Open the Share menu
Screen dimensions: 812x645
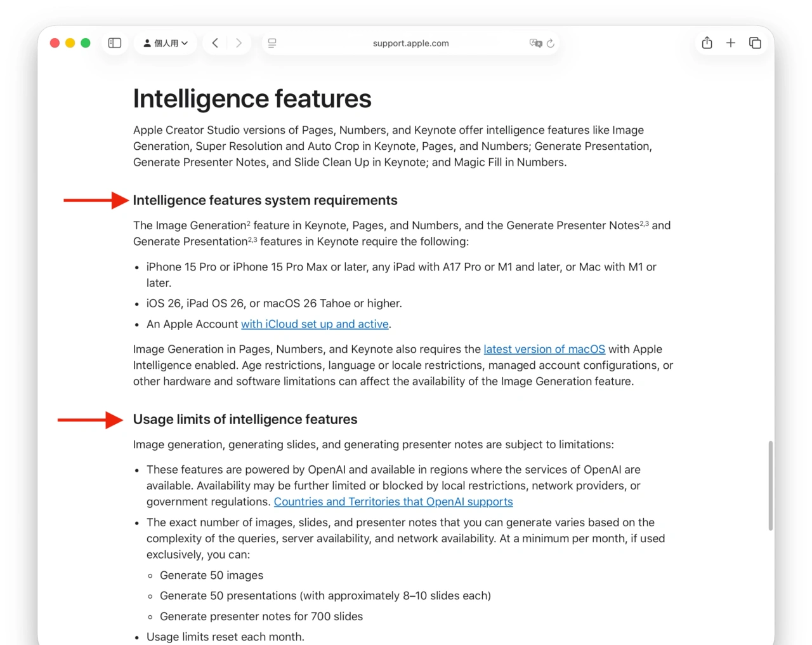707,43
